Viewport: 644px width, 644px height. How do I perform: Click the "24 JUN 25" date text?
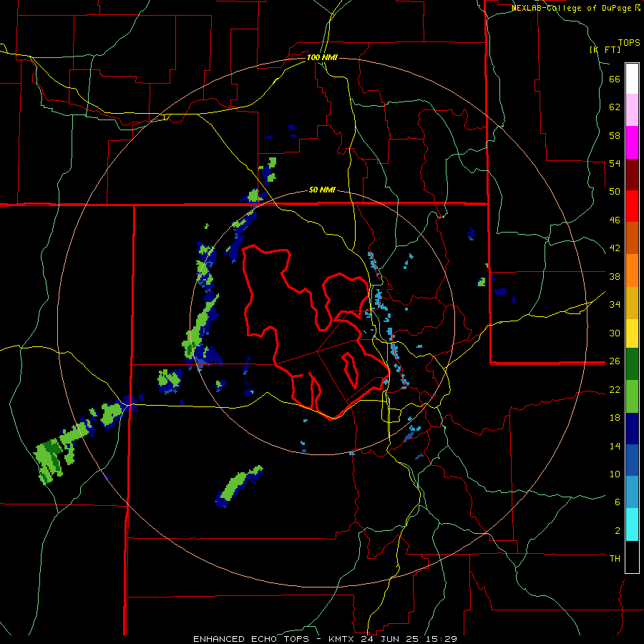(391, 639)
